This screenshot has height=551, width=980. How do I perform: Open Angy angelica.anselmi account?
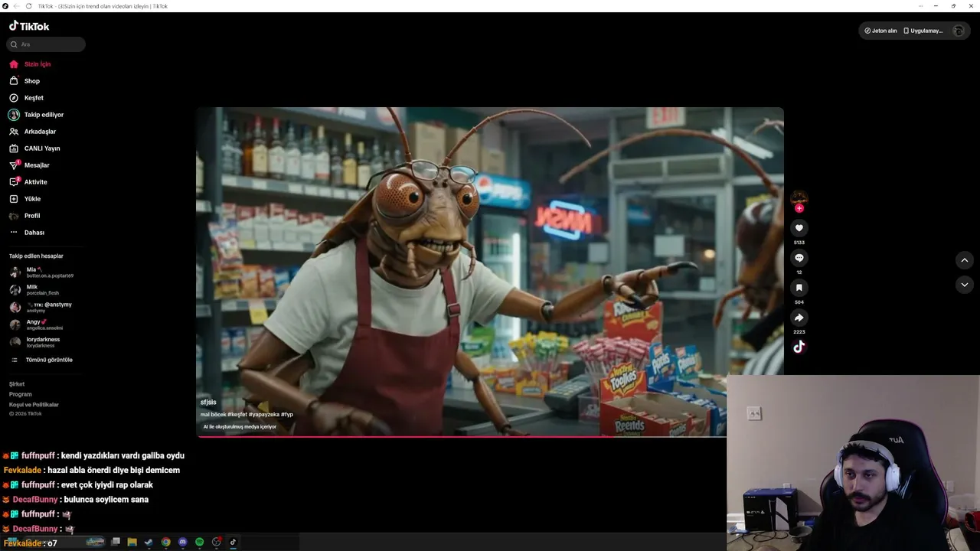[x=37, y=324]
